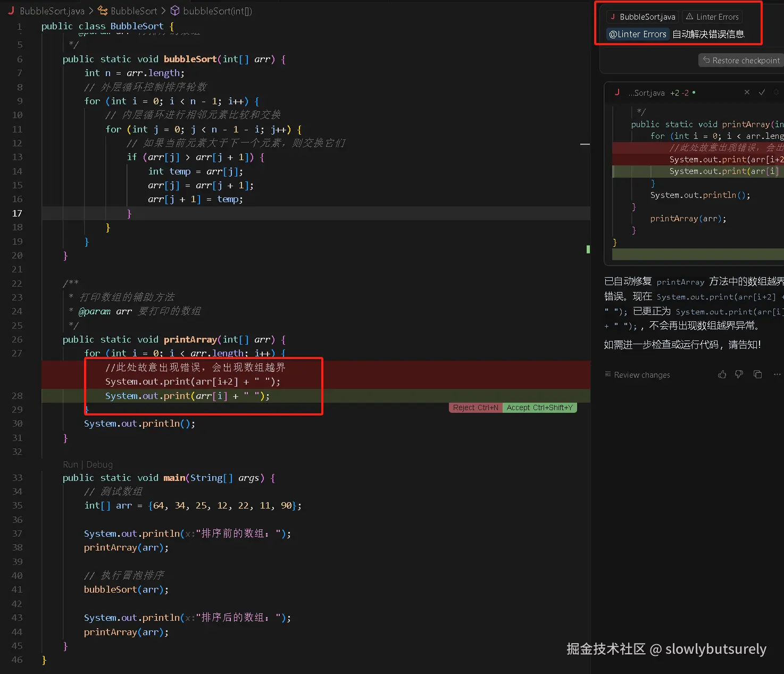The width and height of the screenshot is (784, 674).
Task: Click the Run code lens above main
Action: (x=70, y=464)
